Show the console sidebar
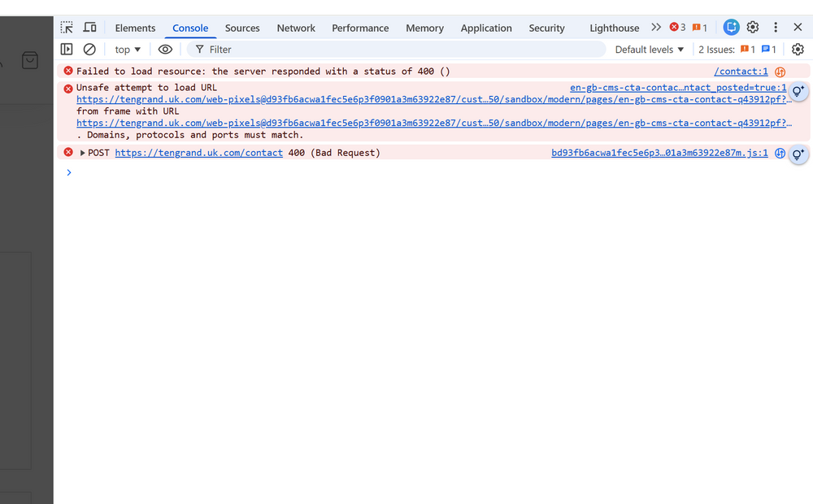Screen dimensions: 813x504 click(67, 50)
